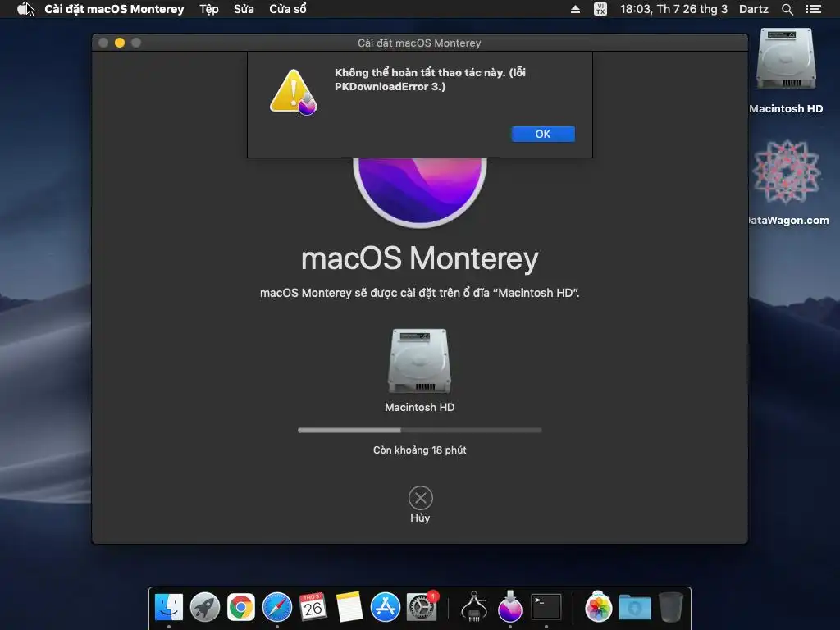Open the Sửa menu

coord(244,9)
